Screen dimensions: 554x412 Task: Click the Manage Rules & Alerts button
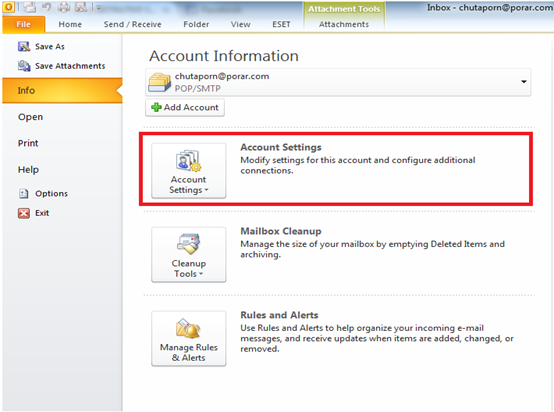[x=189, y=339]
